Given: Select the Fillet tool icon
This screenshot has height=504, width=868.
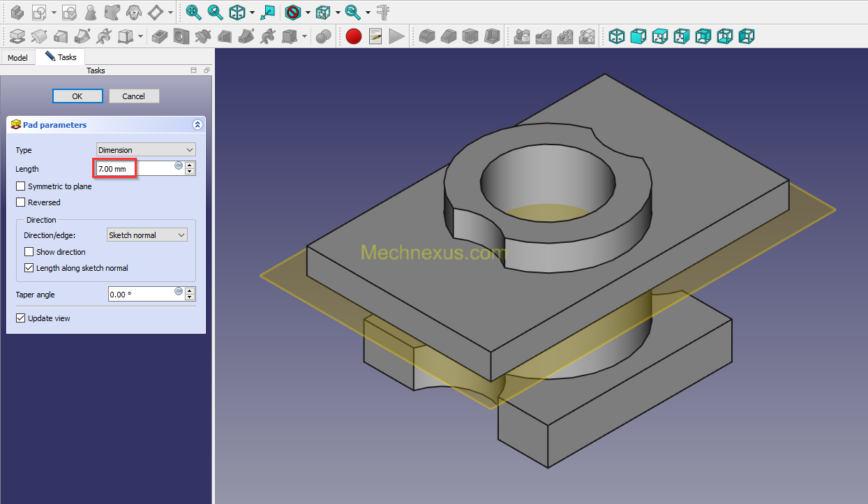Looking at the screenshot, I should click(426, 36).
